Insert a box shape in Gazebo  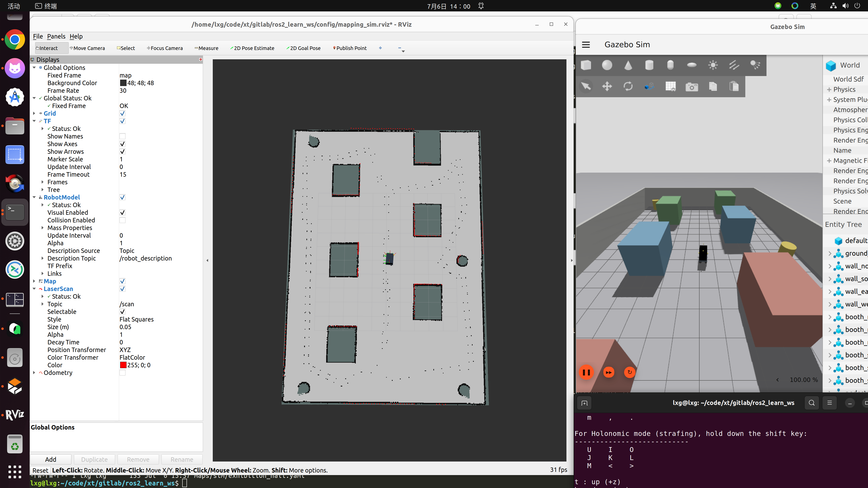click(x=586, y=65)
